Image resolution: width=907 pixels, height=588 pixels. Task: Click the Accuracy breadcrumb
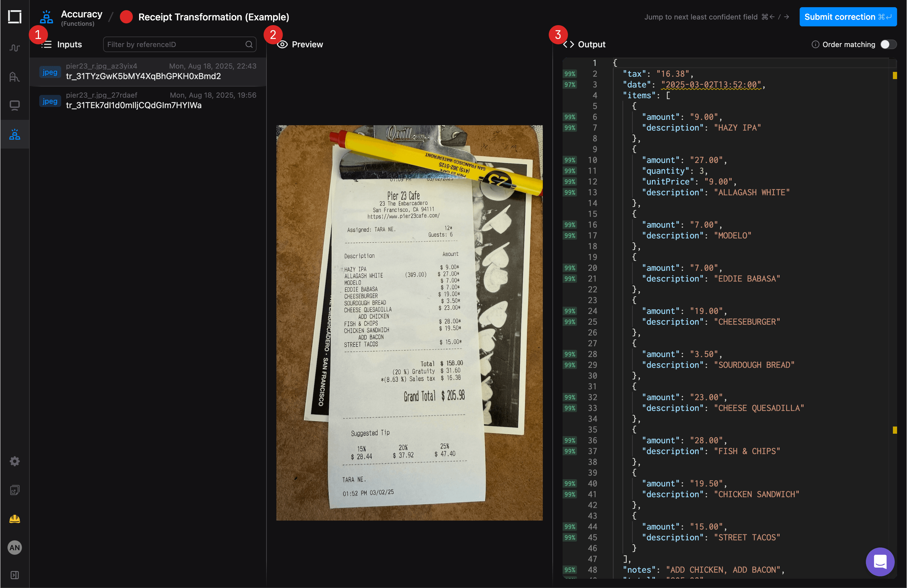click(81, 14)
